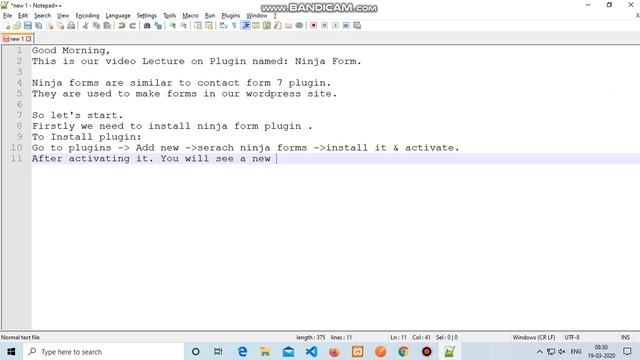Image resolution: width=640 pixels, height=360 pixels.
Task: Click the Close document toolbar icon
Action: pos(50,26)
